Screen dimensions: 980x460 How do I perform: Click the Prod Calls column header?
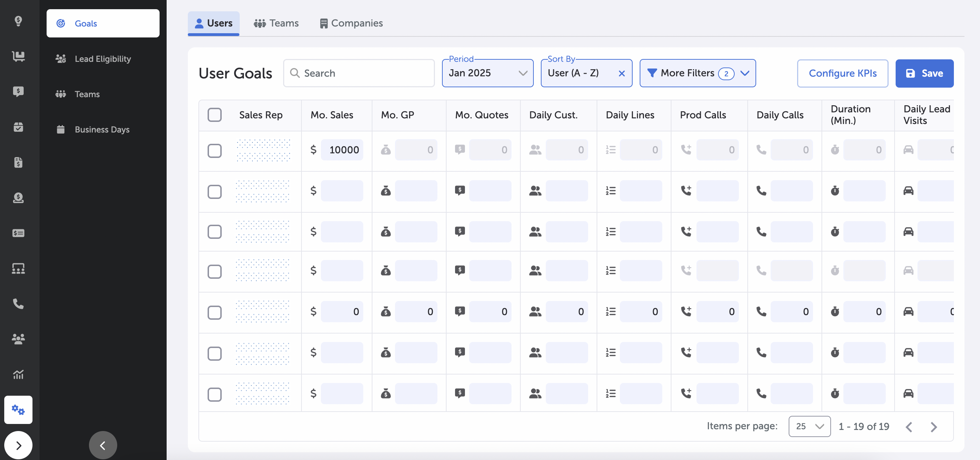click(x=703, y=114)
